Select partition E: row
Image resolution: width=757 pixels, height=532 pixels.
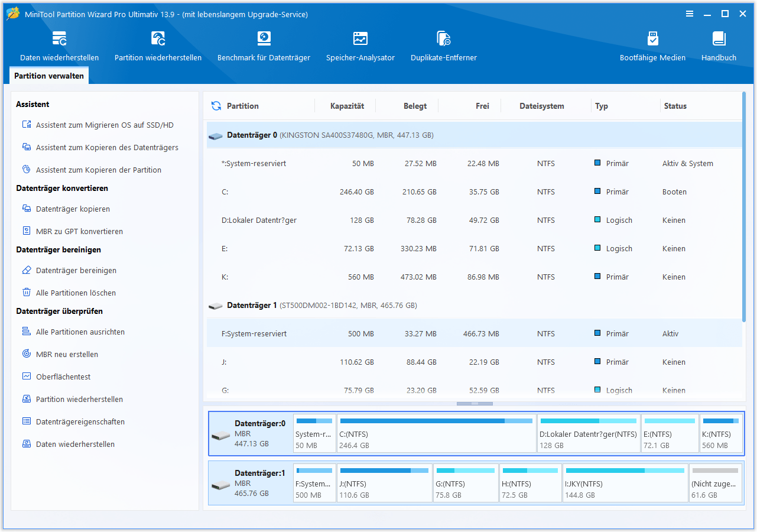475,248
